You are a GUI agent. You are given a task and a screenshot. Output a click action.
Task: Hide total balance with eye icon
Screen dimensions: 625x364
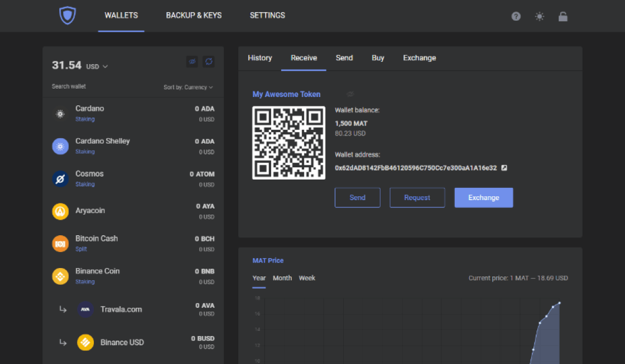[x=192, y=61]
